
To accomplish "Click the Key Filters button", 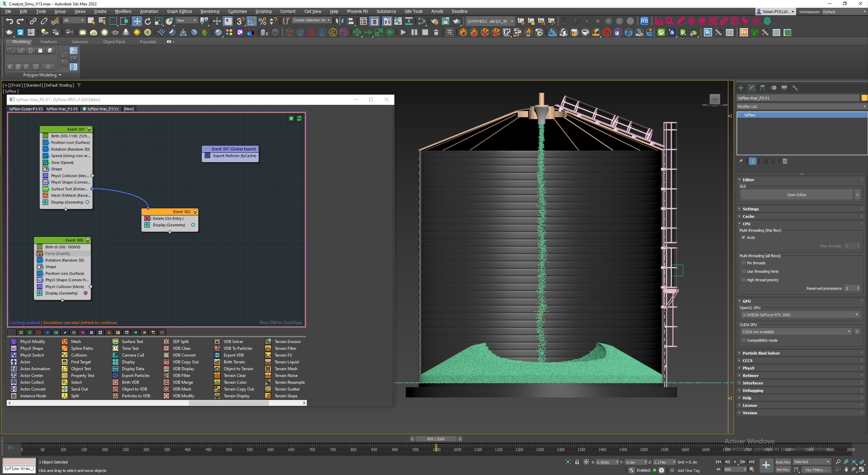I will point(815,470).
